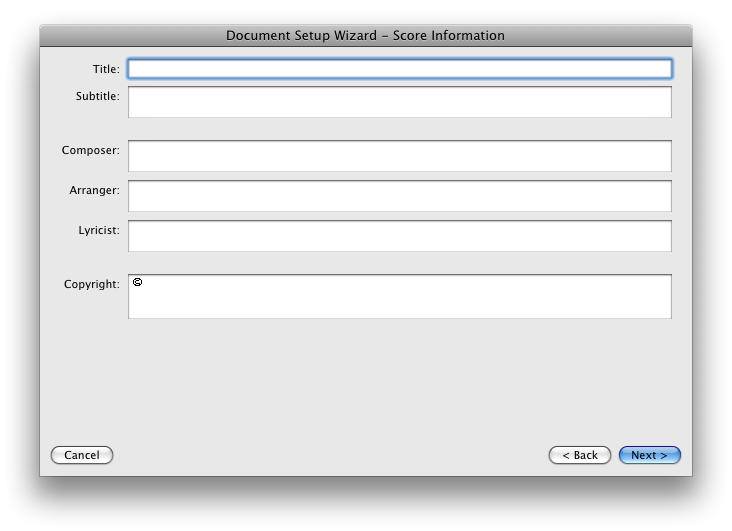732x531 pixels.
Task: Click the Copyright: label
Action: 92,284
